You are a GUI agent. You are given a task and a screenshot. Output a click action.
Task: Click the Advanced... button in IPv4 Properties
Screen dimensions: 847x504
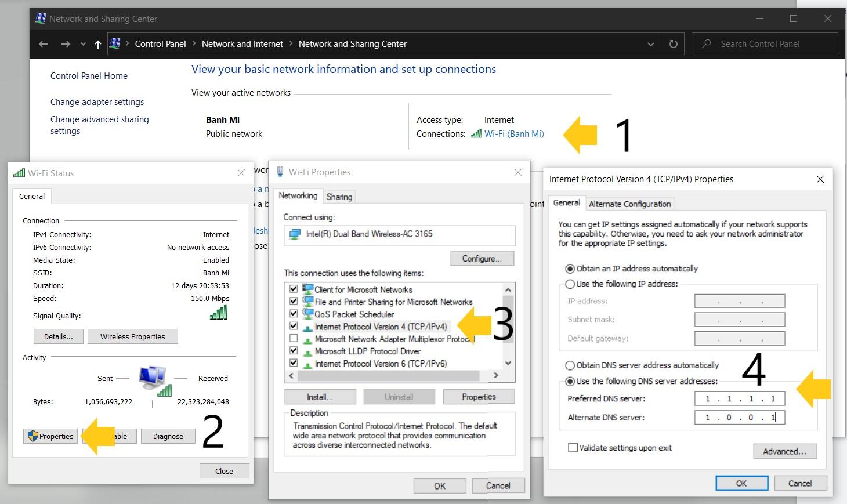[784, 451]
